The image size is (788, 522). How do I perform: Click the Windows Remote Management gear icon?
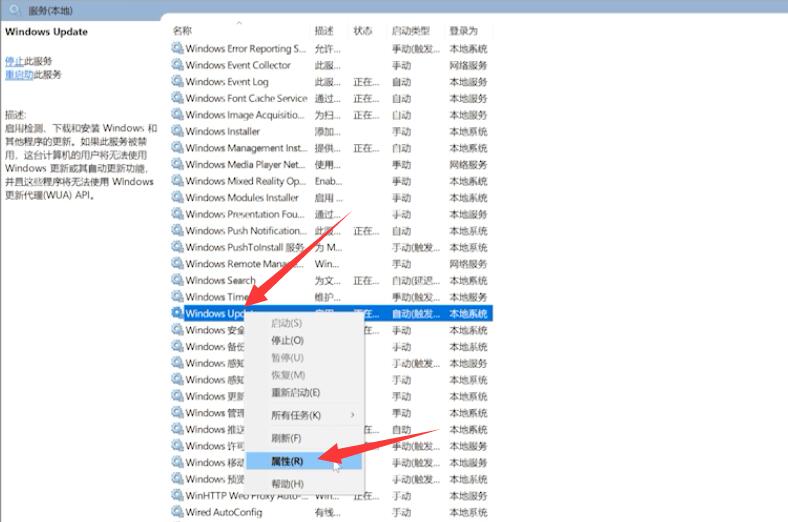[177, 264]
